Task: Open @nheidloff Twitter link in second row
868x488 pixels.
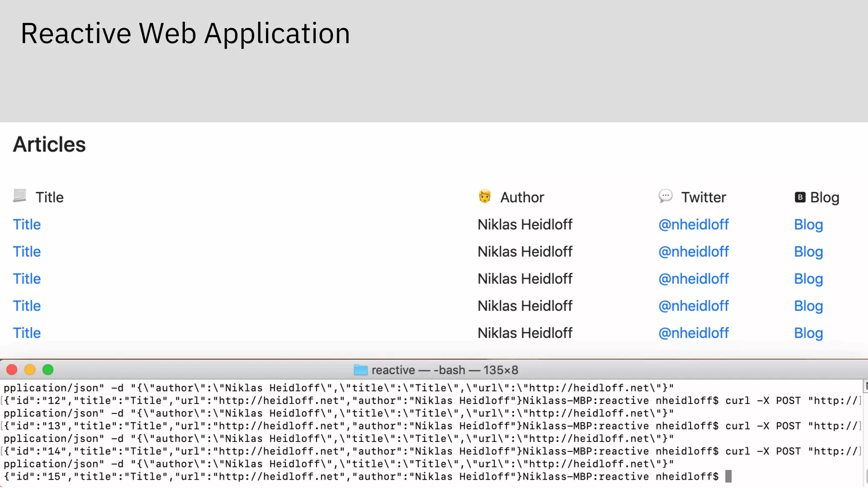Action: click(x=693, y=252)
